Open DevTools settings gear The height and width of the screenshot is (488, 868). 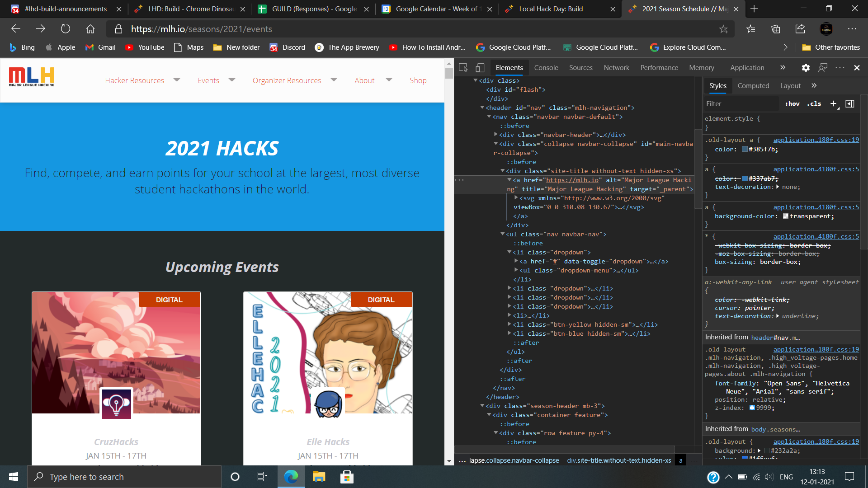(806, 68)
